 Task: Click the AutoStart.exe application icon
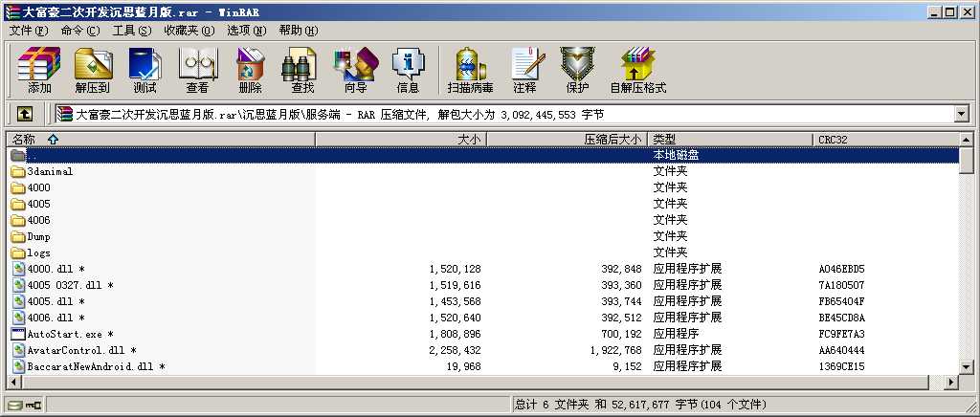tap(19, 334)
